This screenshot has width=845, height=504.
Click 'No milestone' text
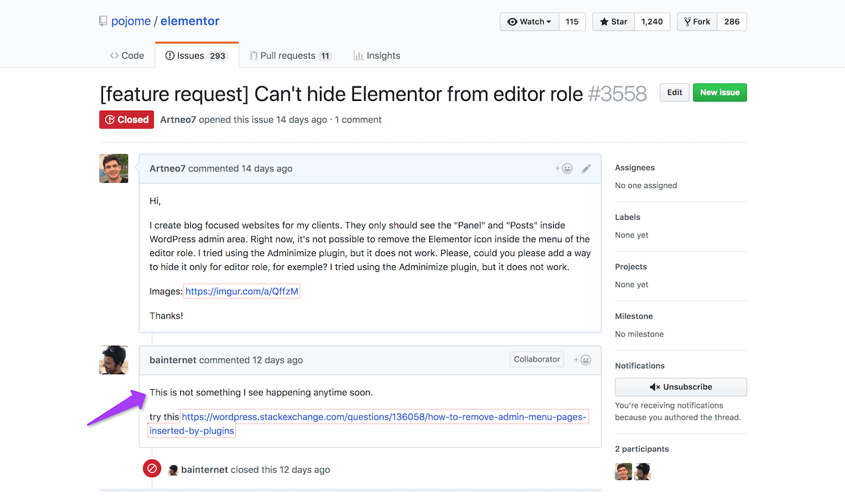(640, 334)
